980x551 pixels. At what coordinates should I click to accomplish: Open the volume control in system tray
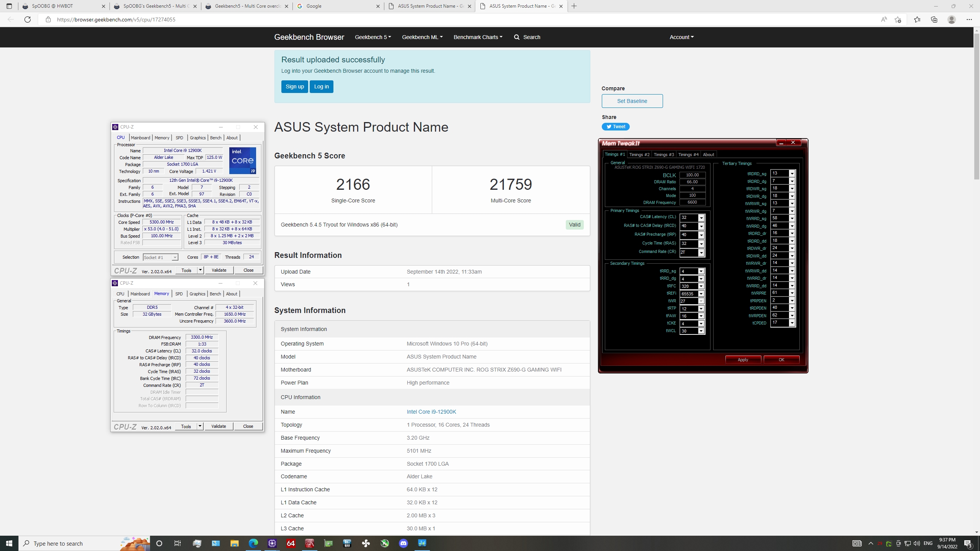point(916,543)
